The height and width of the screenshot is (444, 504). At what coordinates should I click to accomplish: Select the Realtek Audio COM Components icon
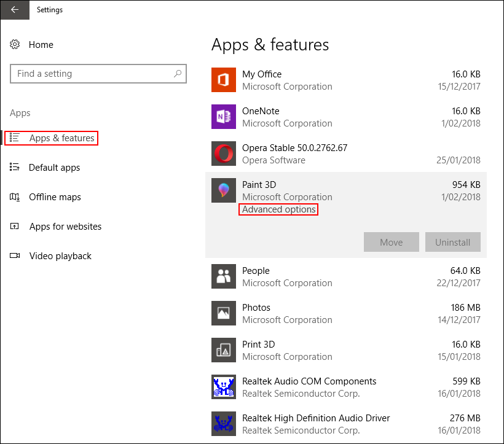point(223,387)
